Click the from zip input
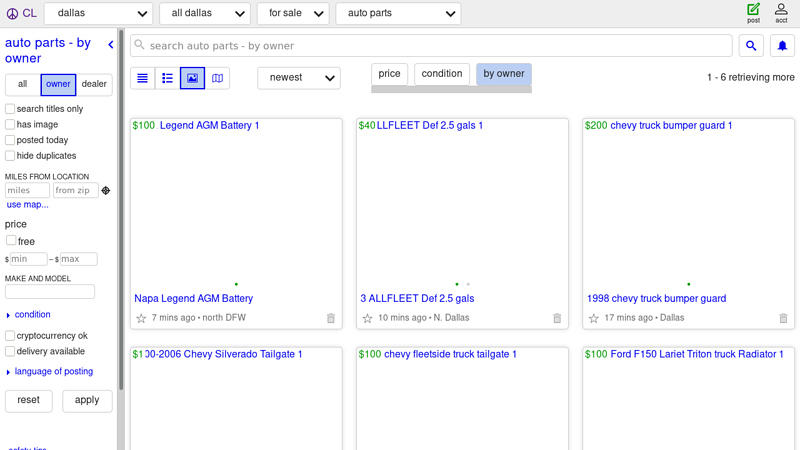The width and height of the screenshot is (800, 450). 76,190
